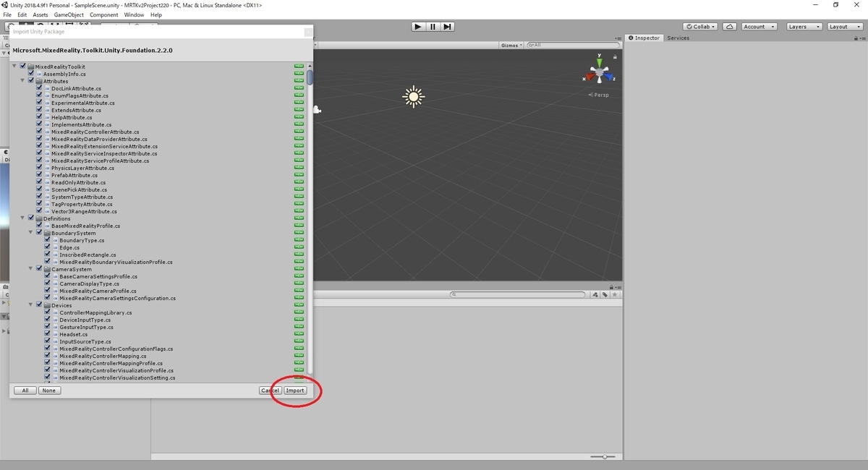Viewport: 868px width, 470px height.
Task: Click the BoundarySystem folder icon
Action: (47, 233)
